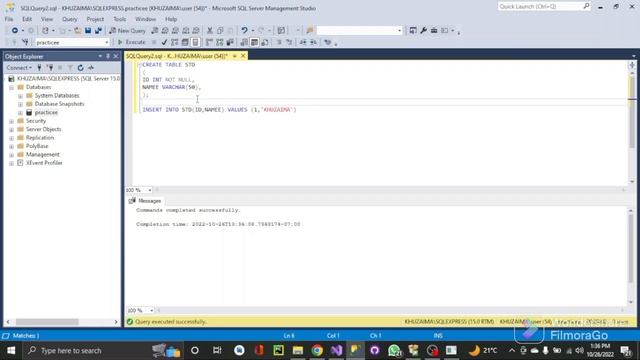Open the Tools menu
640x360 pixels.
coord(120,19)
